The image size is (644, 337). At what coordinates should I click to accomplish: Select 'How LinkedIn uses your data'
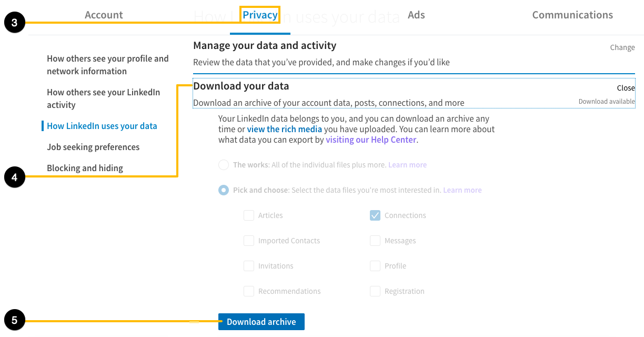pos(102,126)
